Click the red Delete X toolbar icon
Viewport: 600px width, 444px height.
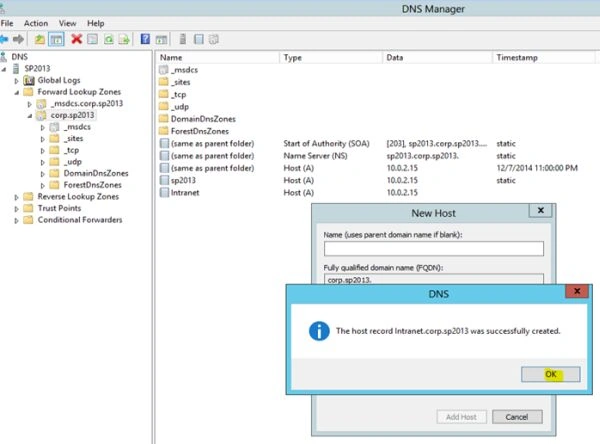(77, 39)
